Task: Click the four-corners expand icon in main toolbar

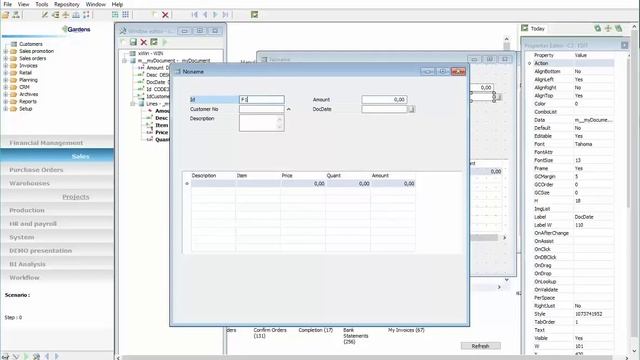Action: 87,15
